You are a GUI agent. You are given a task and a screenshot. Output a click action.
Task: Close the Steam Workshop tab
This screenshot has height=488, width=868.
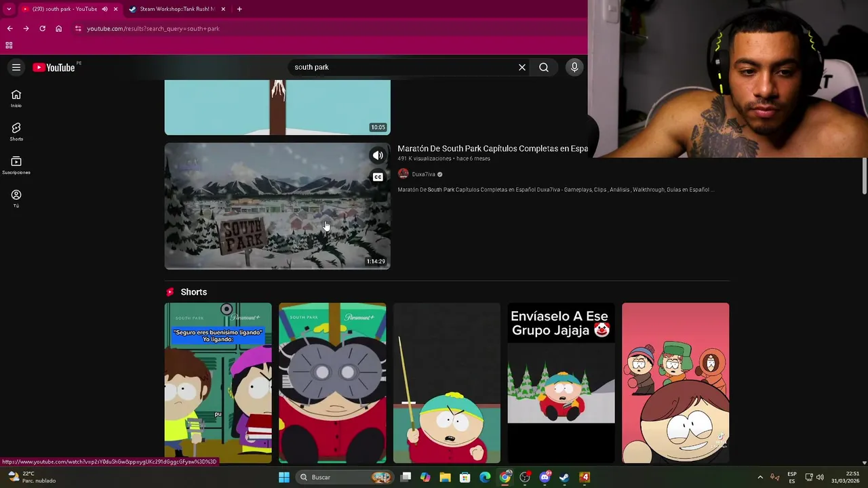(223, 9)
